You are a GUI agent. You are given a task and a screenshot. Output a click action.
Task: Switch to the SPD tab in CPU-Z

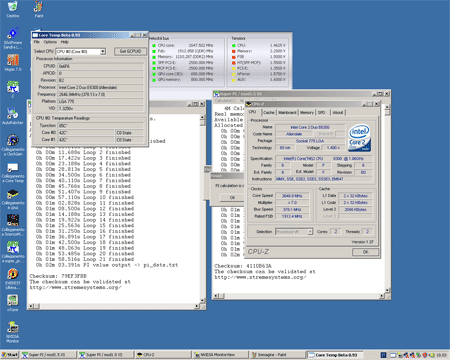coord(321,113)
